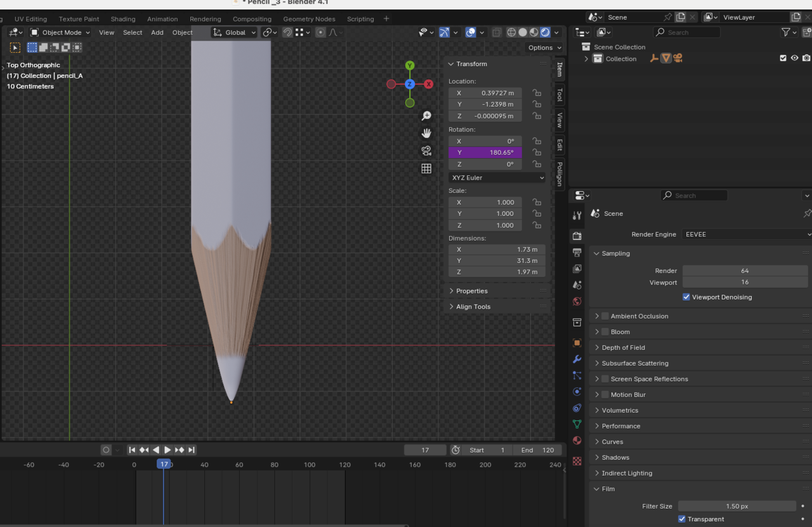The height and width of the screenshot is (527, 812).
Task: Open the Render properties tab icon
Action: pos(577,236)
